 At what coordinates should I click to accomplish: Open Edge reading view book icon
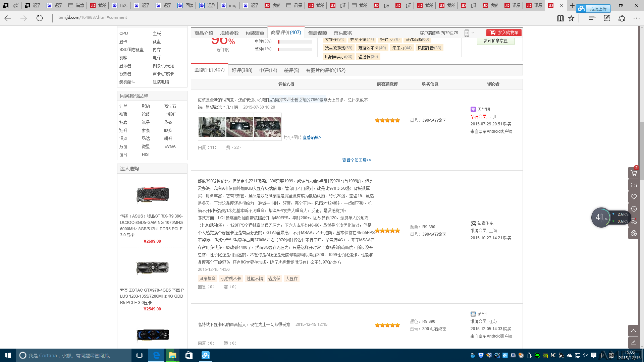tap(560, 18)
